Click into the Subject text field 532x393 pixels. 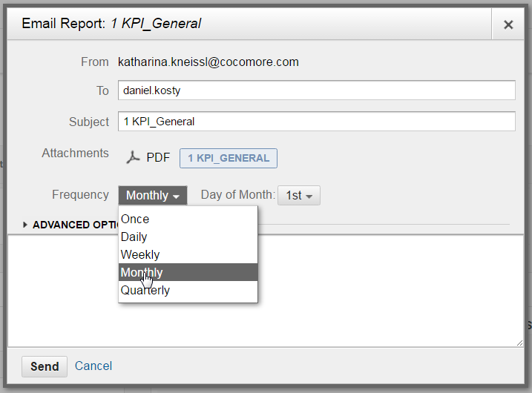(317, 122)
